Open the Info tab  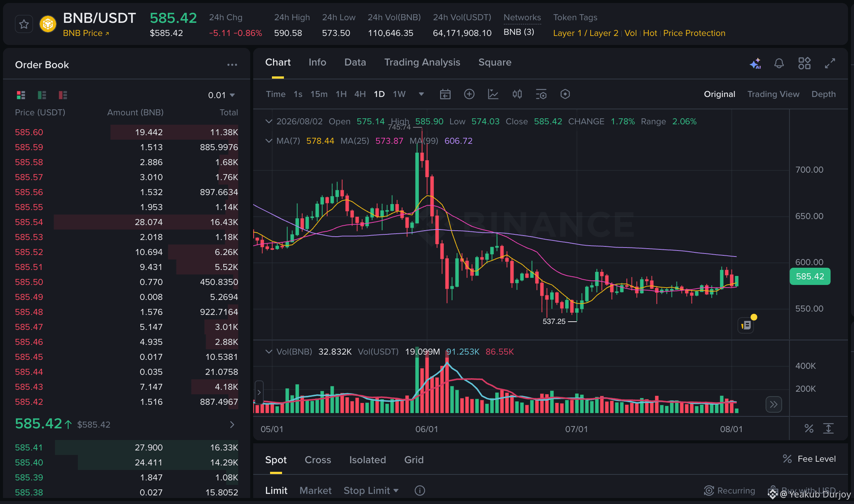[317, 63]
